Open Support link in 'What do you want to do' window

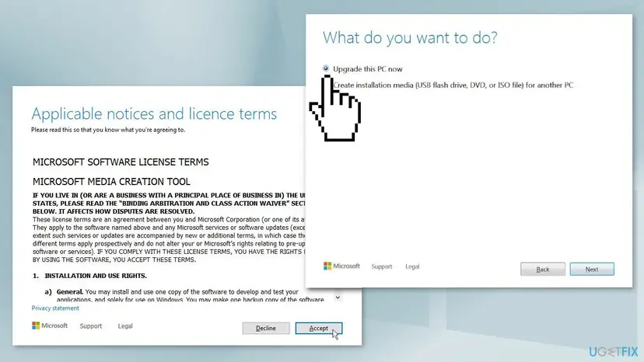click(382, 266)
